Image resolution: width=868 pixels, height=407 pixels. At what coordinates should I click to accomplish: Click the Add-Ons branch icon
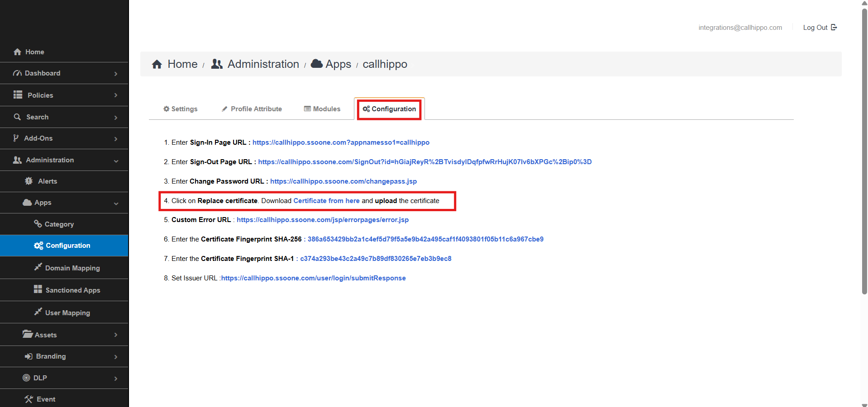pos(16,138)
